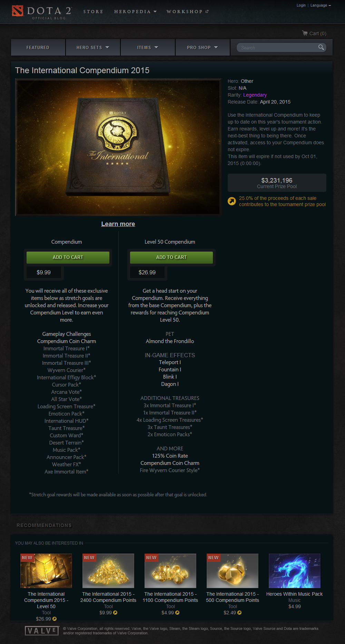Follow the Learn more link
The height and width of the screenshot is (644, 345).
pos(118,224)
